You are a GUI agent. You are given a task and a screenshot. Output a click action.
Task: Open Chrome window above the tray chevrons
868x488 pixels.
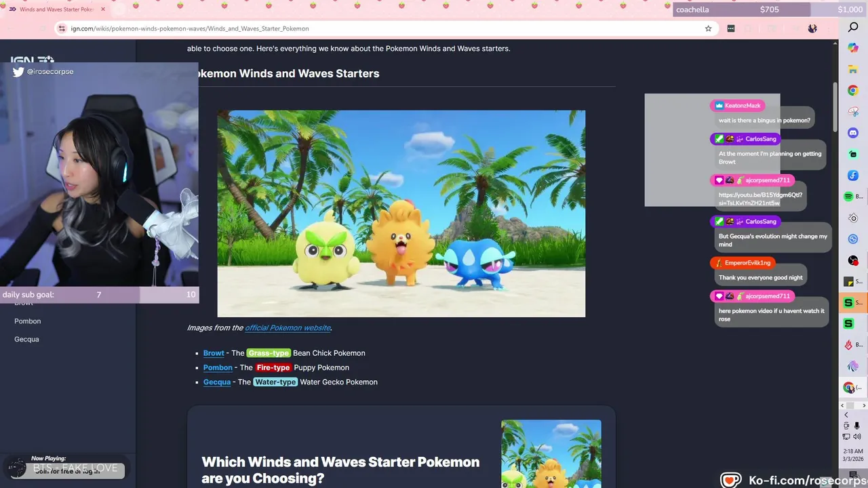pos(848,388)
